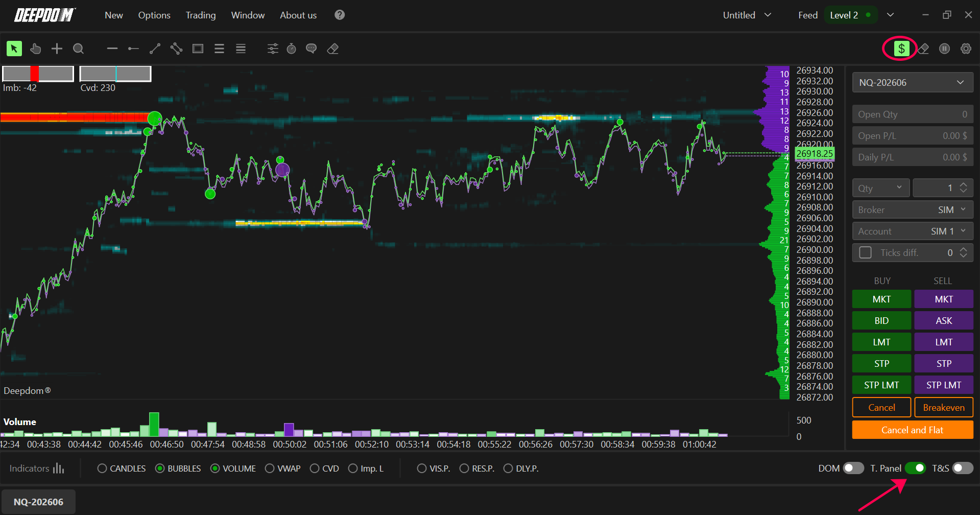Enable the CVD radio option
Viewport: 980px width, 515px height.
pyautogui.click(x=324, y=469)
